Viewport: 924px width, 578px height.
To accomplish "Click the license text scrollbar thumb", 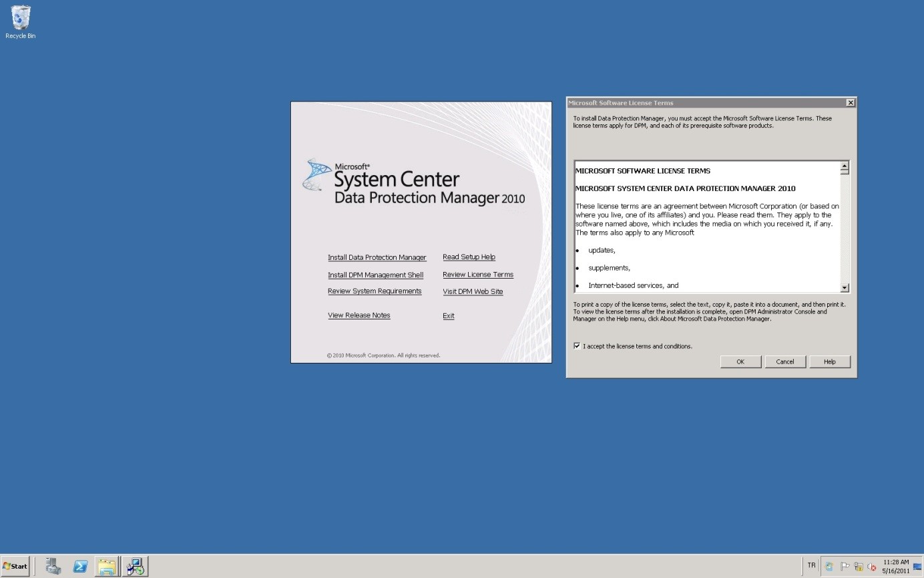I will 845,172.
